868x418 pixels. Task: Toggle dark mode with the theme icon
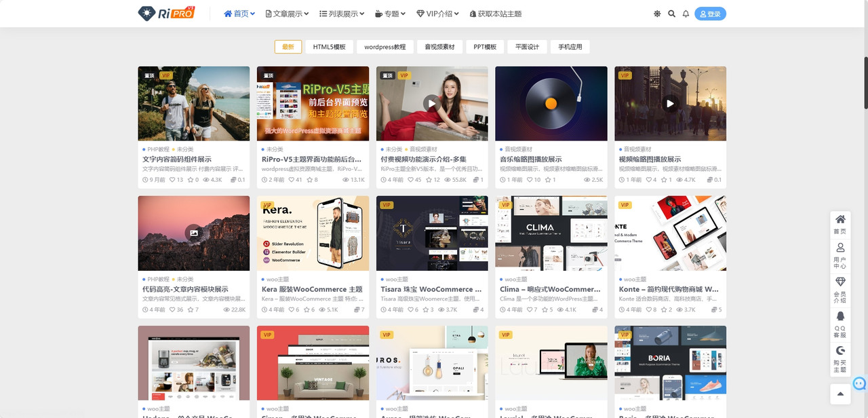[657, 14]
